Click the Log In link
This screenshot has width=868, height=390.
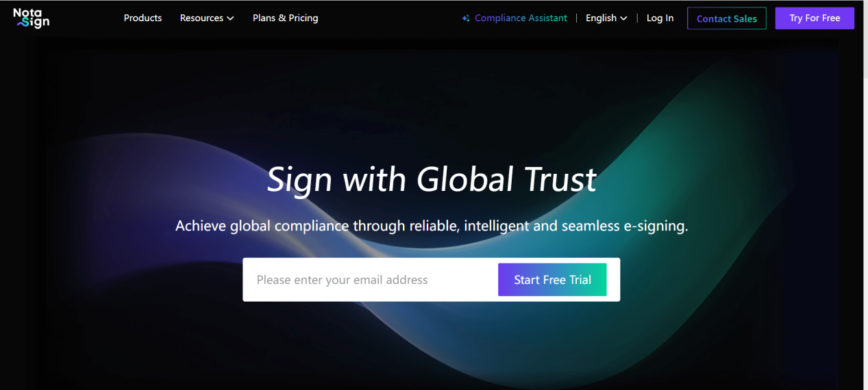coord(660,18)
